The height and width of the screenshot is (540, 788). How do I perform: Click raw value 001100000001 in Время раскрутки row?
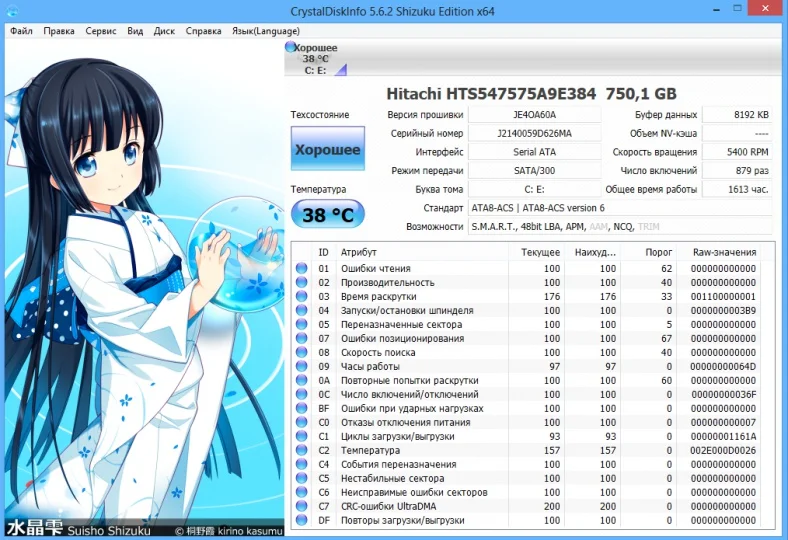(x=723, y=296)
